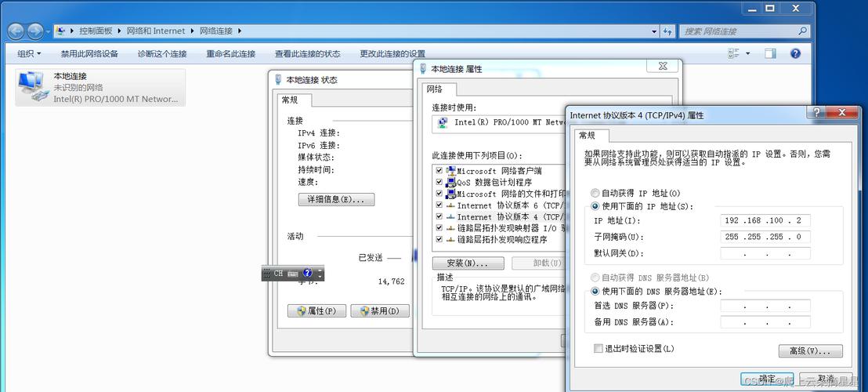Click the QoS 数据包计划程序 item icon
The width and height of the screenshot is (868, 392).
coord(450,182)
